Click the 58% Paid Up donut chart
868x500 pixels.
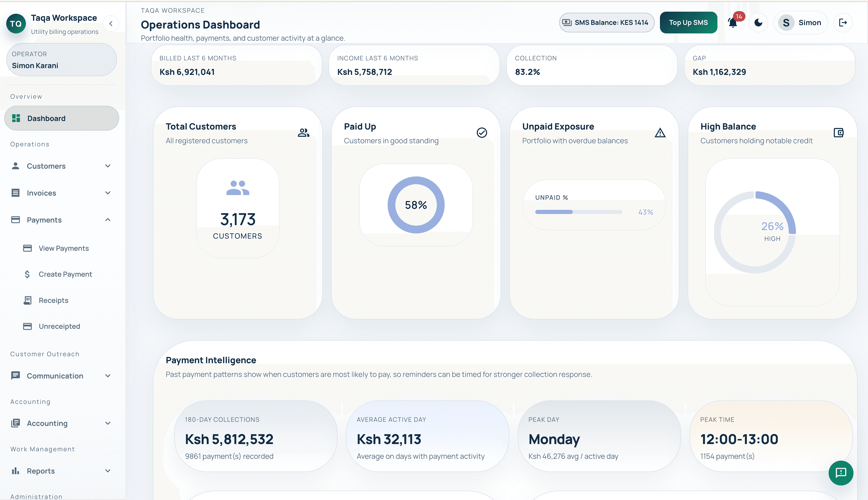tap(416, 205)
